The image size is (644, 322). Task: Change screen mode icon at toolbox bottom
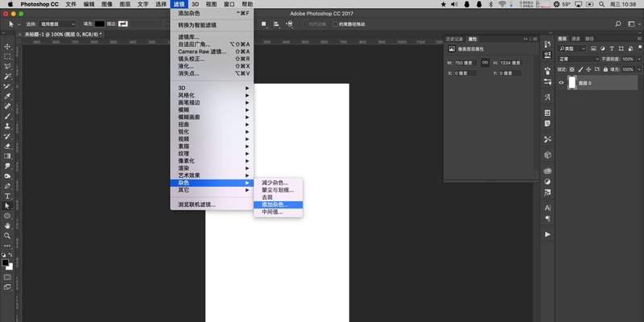[7, 287]
